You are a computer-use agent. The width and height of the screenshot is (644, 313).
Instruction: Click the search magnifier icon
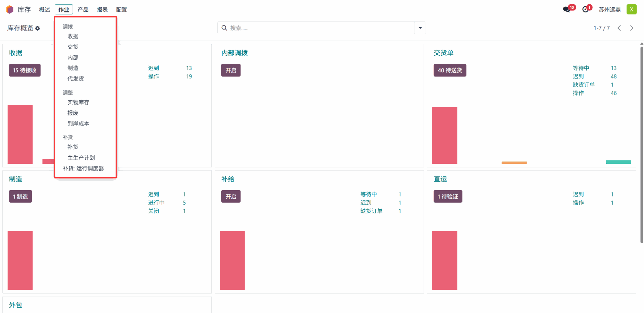(x=224, y=28)
